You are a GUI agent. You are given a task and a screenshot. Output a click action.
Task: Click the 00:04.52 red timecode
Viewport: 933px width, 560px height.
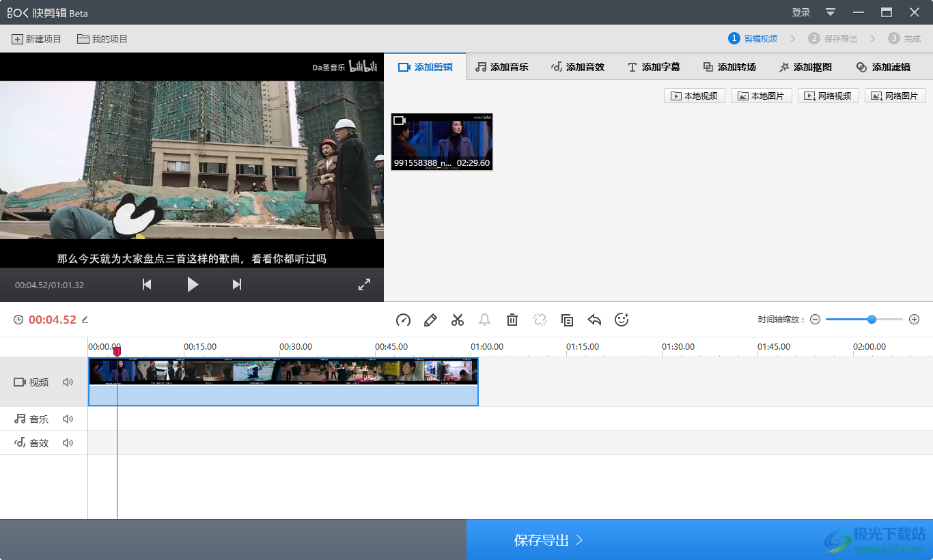(53, 320)
